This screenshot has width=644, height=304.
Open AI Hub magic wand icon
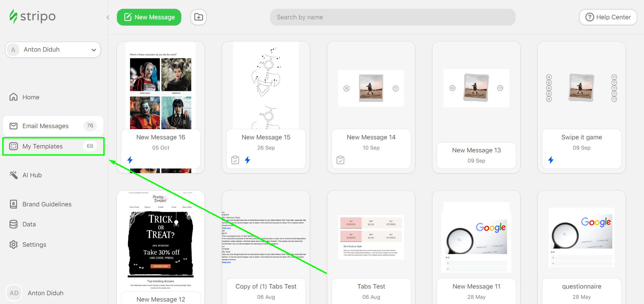14,175
